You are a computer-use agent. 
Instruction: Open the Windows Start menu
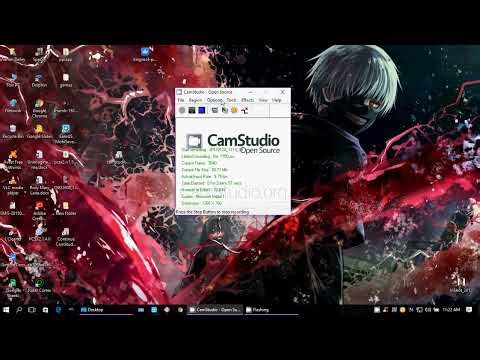tap(6, 310)
